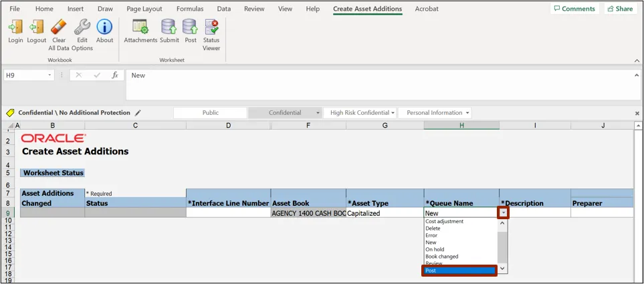644x284 pixels.
Task: Click the Share button
Action: 619,9
